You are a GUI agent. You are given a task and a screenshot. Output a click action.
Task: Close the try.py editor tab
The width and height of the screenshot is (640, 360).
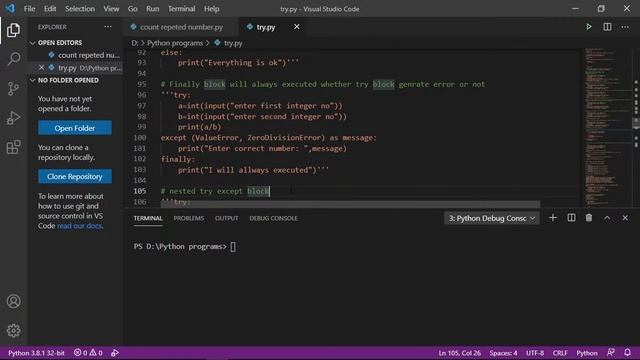coord(297,27)
